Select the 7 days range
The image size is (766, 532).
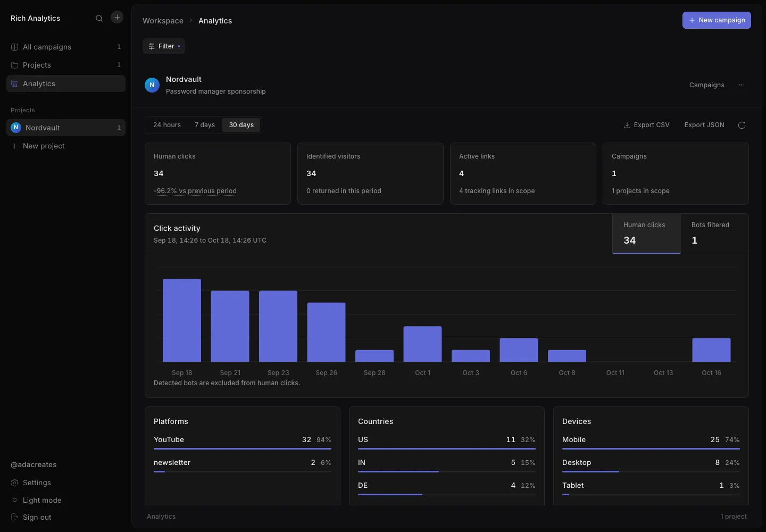pos(205,125)
